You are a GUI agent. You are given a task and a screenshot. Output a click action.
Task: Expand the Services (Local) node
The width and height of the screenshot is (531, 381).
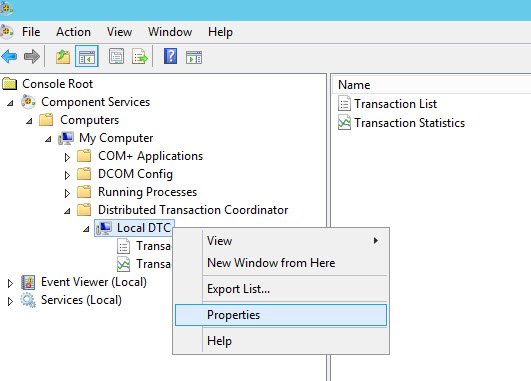(x=10, y=301)
